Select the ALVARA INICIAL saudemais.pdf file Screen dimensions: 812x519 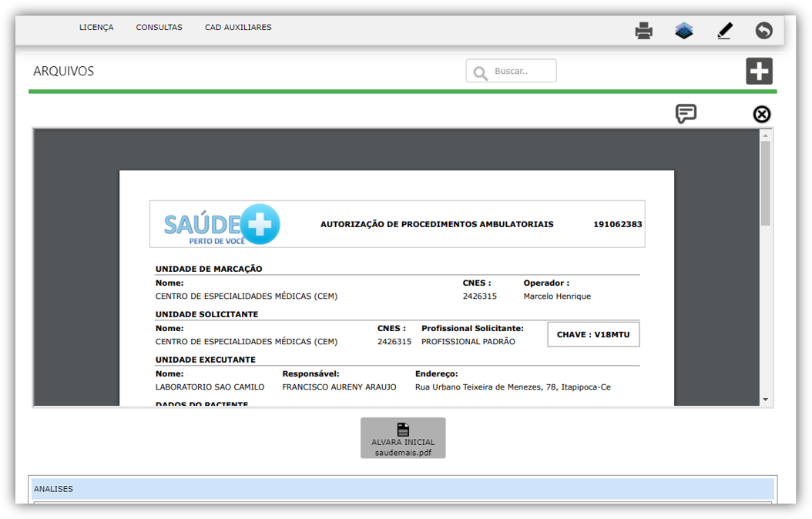click(x=403, y=438)
